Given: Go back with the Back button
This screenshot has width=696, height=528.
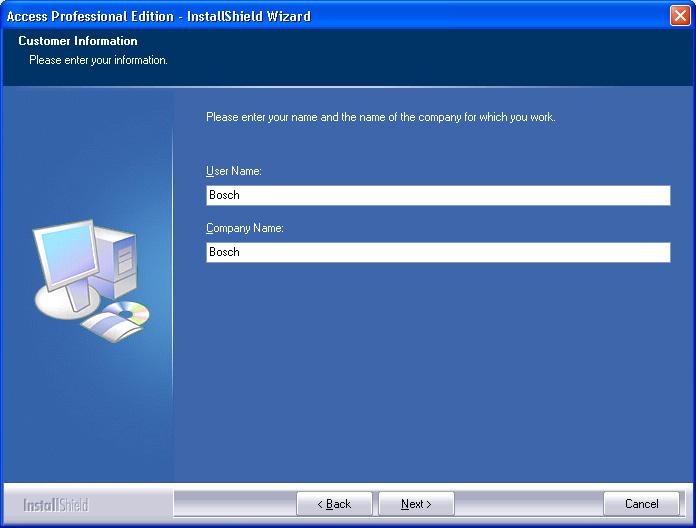Looking at the screenshot, I should pos(334,504).
